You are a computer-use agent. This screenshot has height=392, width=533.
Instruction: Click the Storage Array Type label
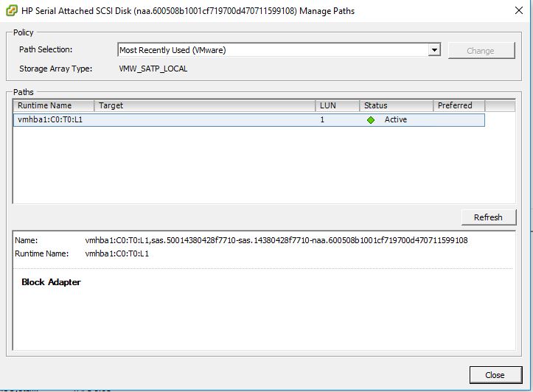click(x=55, y=69)
